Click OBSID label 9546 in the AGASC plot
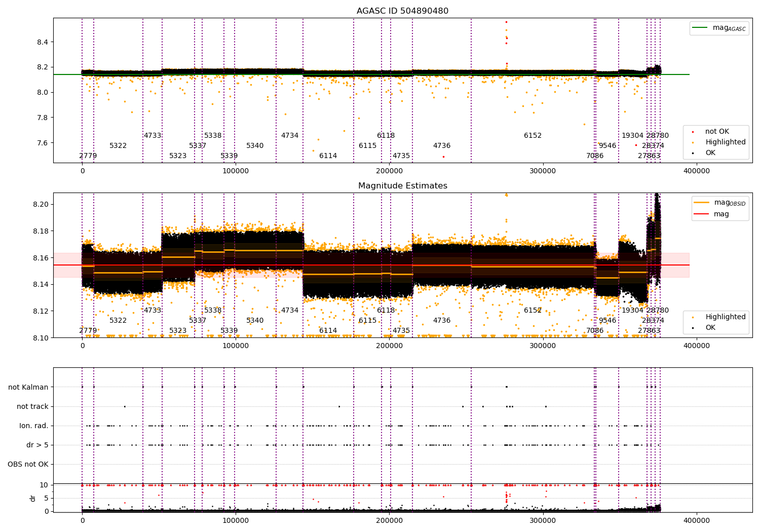760x532 pixels. point(607,146)
